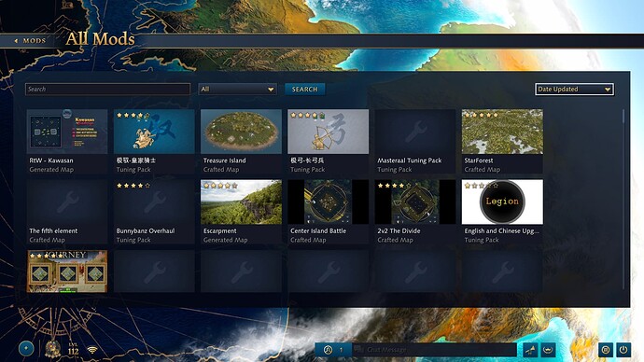Click the round plus icon at bottom left
This screenshot has height=362, width=644.
(26, 348)
